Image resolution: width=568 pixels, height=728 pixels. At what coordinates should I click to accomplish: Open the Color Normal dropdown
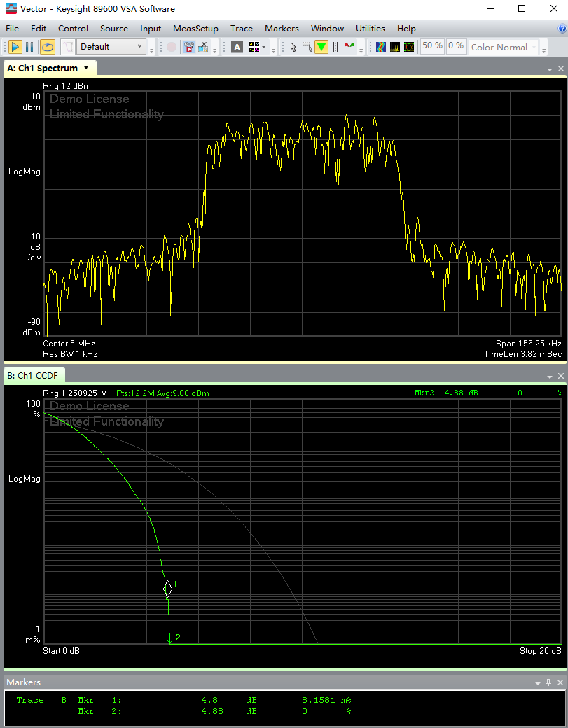[504, 47]
